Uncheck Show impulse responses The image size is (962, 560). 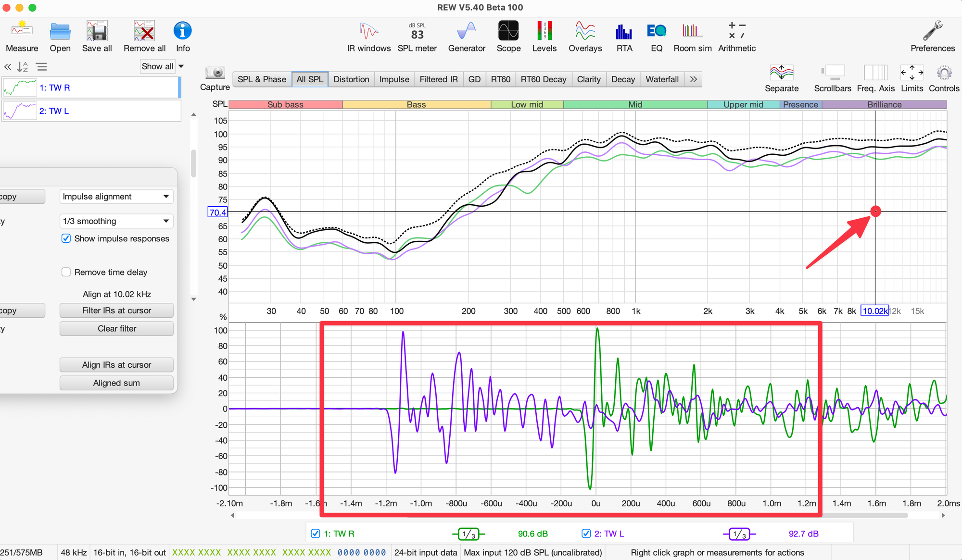tap(66, 238)
